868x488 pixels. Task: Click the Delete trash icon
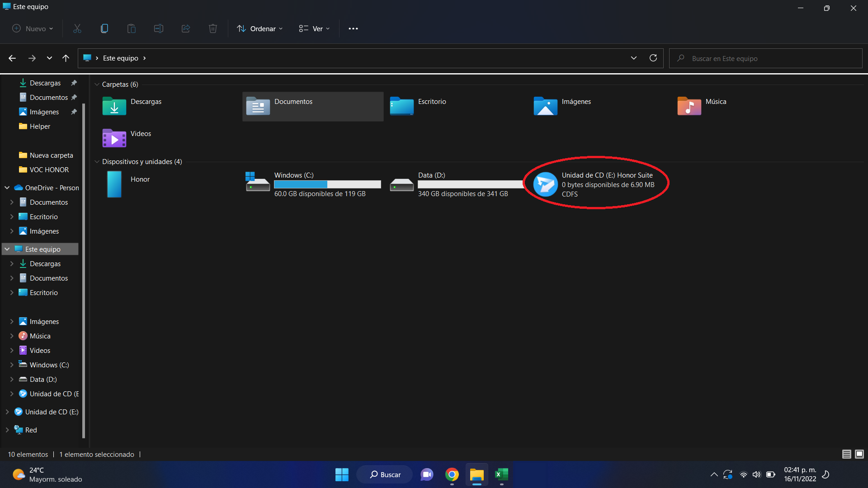212,28
